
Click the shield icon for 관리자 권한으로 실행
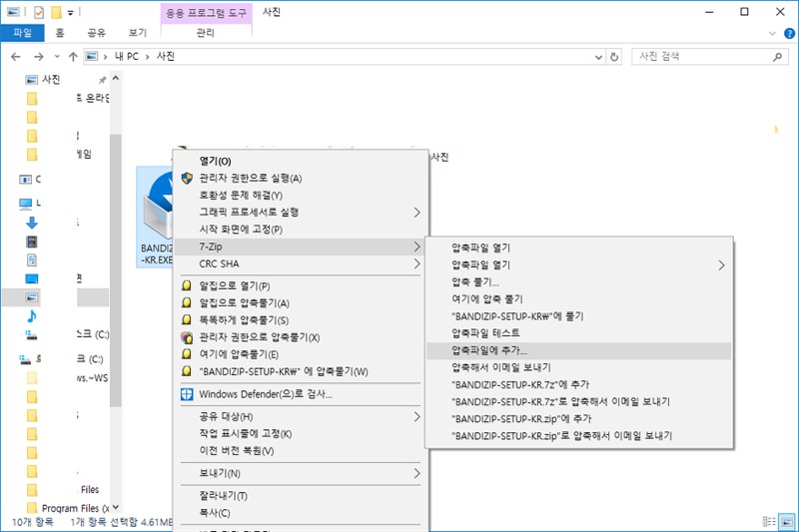(186, 178)
